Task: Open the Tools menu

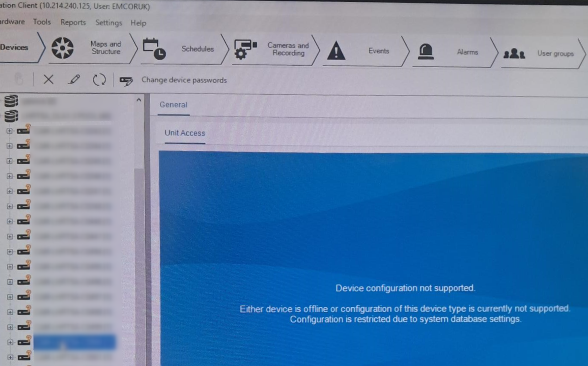Action: (42, 22)
